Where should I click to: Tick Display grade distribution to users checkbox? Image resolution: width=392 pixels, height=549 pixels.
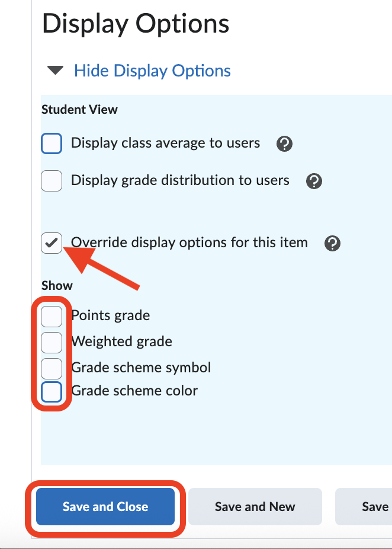coord(52,180)
